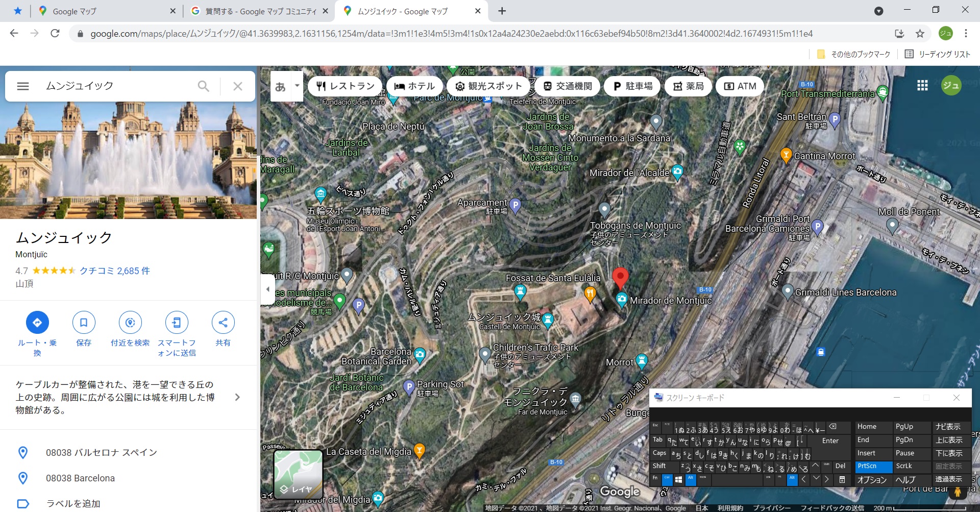Reload the page

[55, 33]
